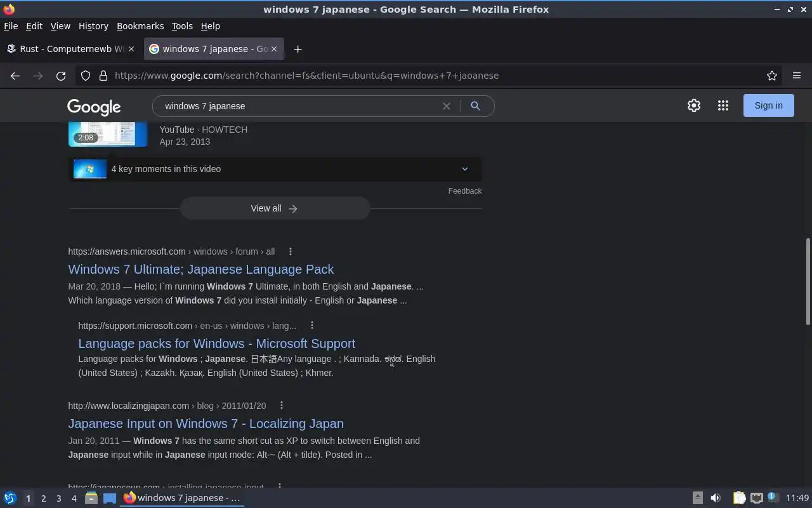This screenshot has width=812, height=508.
Task: Click the page vertical scrollbar thumb
Action: coord(808,283)
